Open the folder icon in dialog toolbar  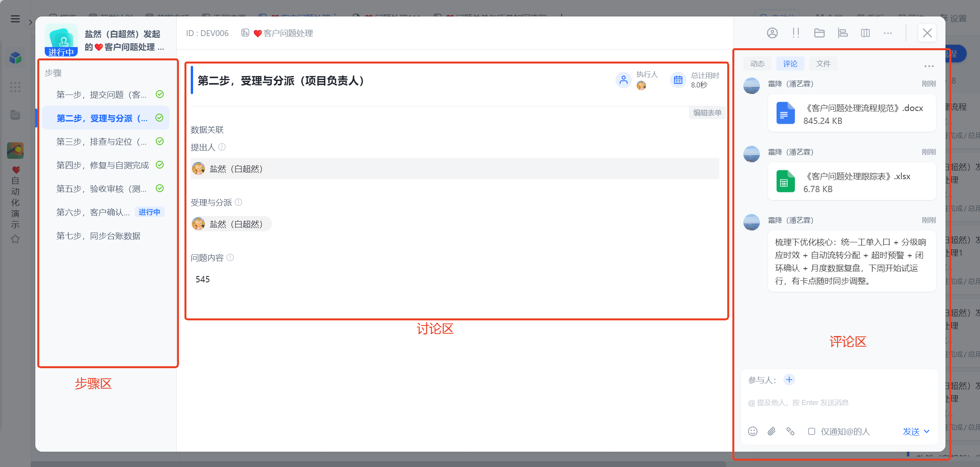819,33
